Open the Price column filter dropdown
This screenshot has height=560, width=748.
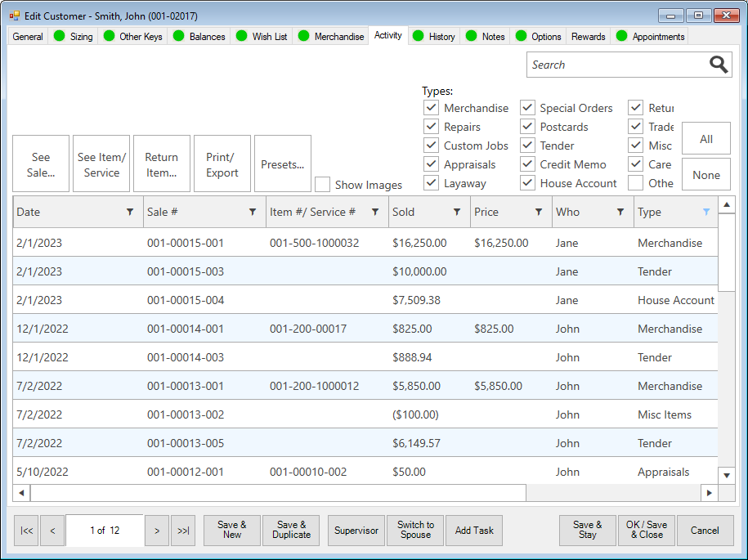pos(539,213)
